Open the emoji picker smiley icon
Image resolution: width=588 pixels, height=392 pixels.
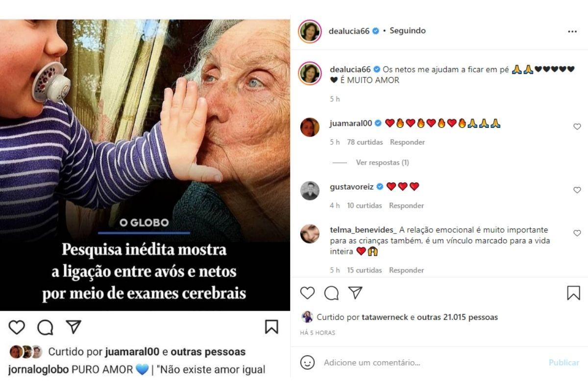click(307, 363)
